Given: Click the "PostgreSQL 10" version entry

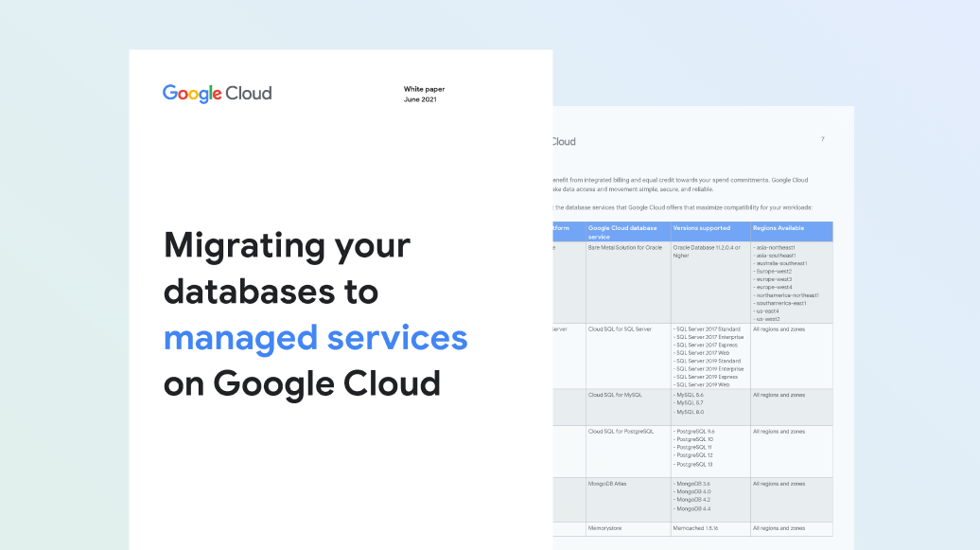Looking at the screenshot, I should [x=693, y=440].
